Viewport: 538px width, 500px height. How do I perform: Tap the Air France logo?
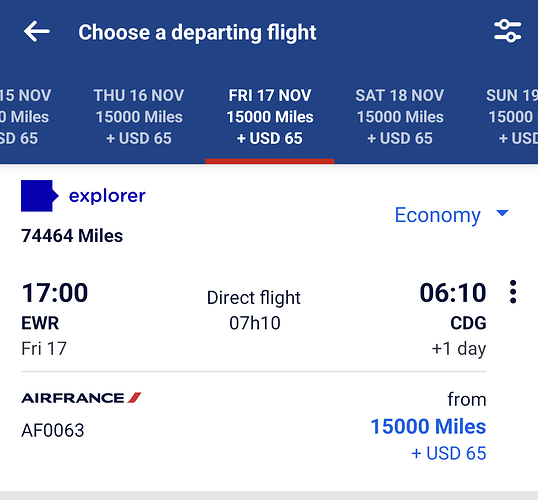(x=81, y=398)
